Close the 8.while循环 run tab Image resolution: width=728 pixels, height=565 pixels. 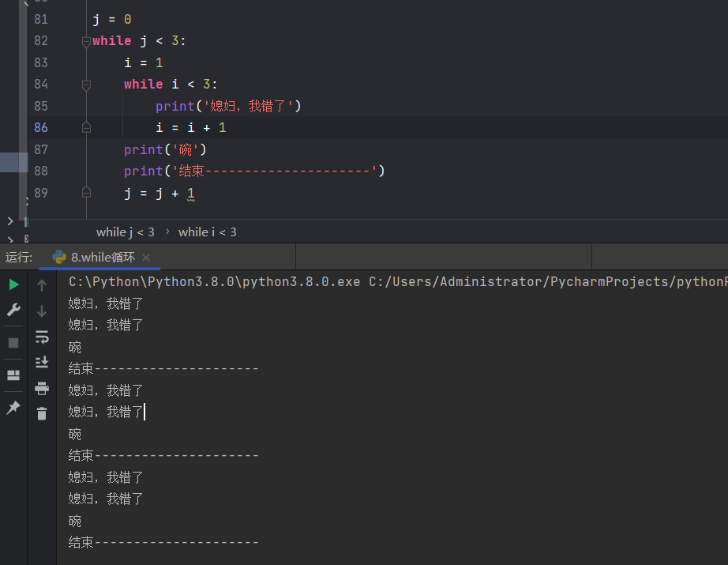tap(146, 258)
